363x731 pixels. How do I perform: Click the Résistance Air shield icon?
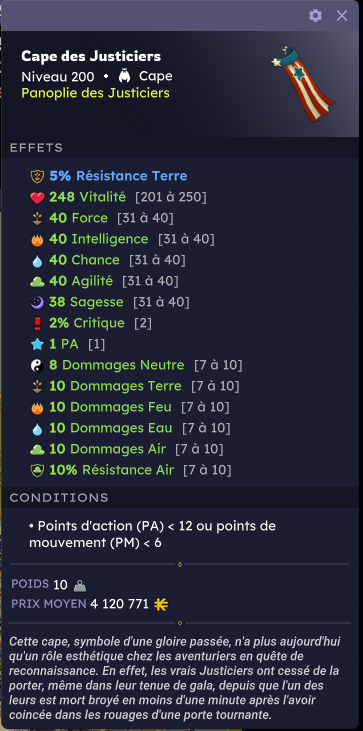(x=37, y=470)
